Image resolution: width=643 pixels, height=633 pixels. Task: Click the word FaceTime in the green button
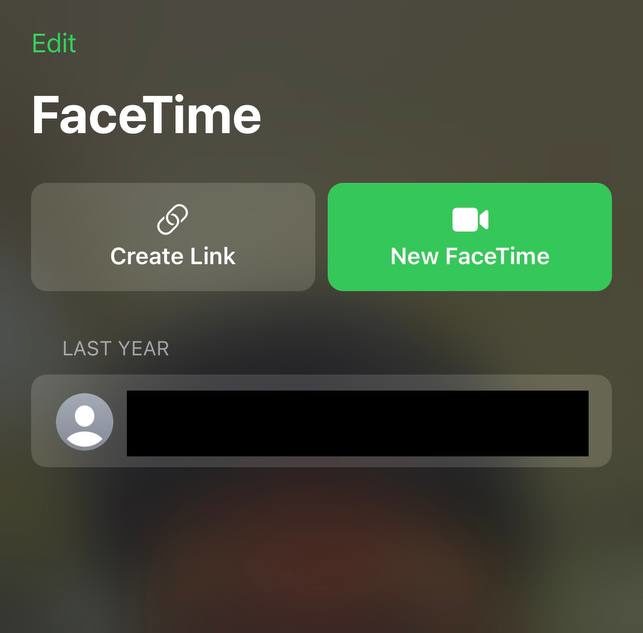tap(497, 256)
